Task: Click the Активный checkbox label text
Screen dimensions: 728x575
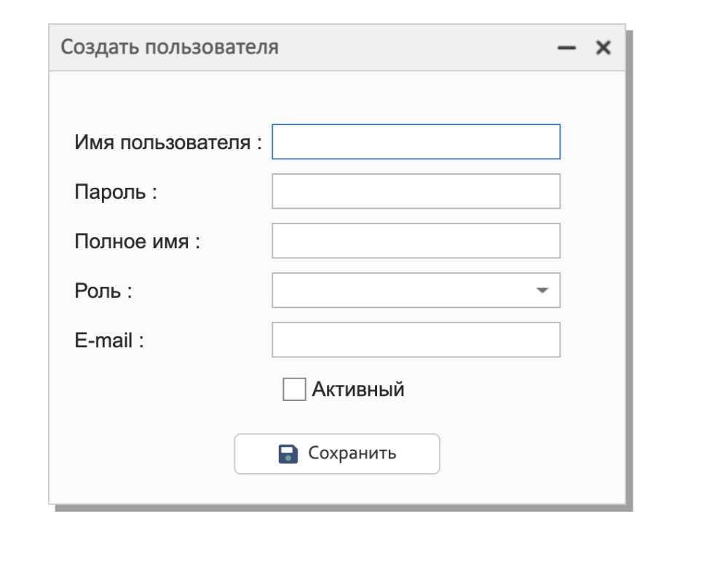Action: 358,389
